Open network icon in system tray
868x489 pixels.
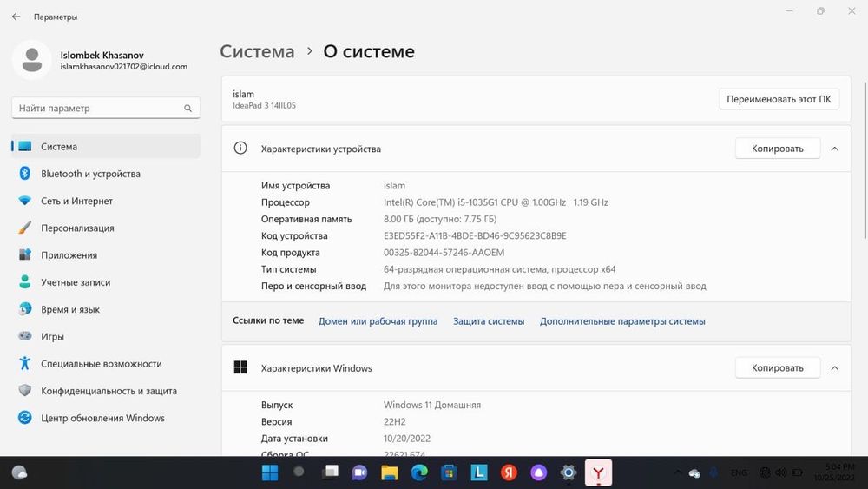tap(765, 472)
